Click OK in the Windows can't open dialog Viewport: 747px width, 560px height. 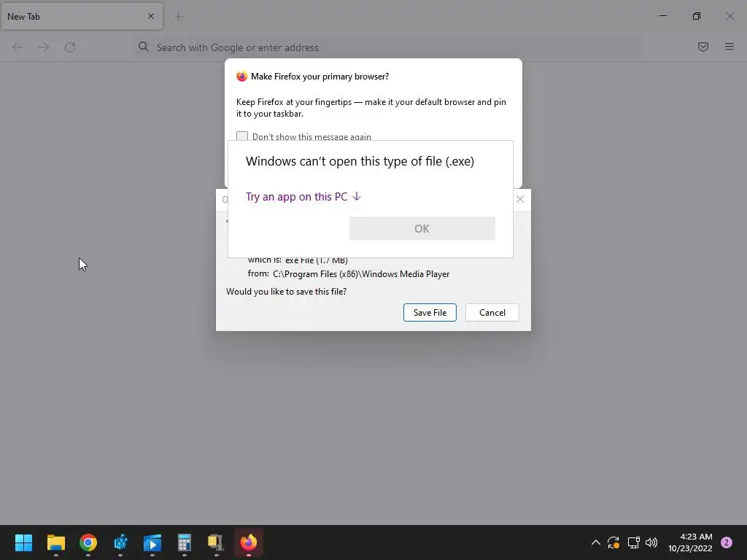point(422,228)
